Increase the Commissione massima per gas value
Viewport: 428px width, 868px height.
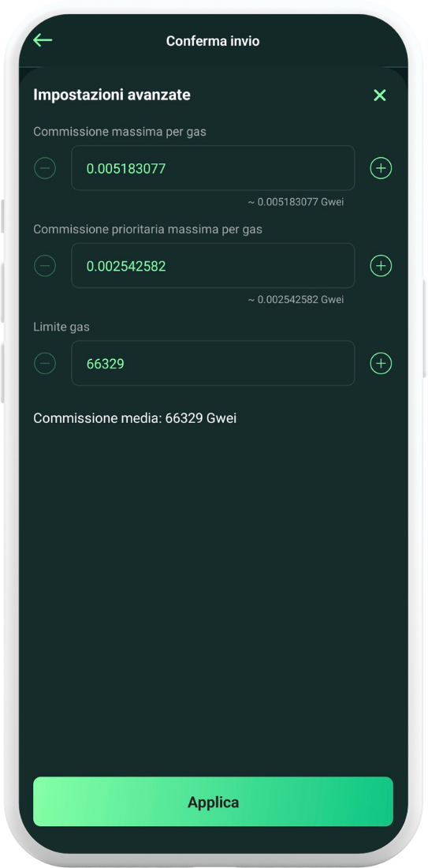coord(381,168)
